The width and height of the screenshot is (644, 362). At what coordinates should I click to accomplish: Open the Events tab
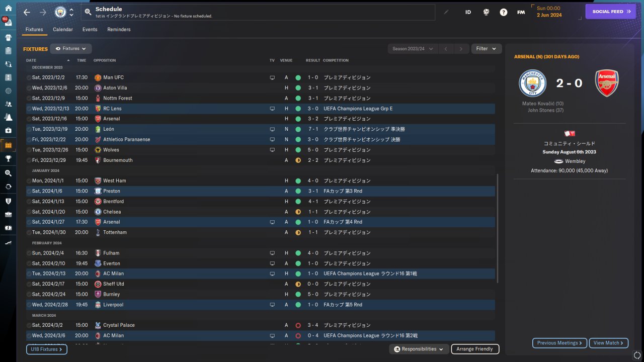click(x=90, y=30)
